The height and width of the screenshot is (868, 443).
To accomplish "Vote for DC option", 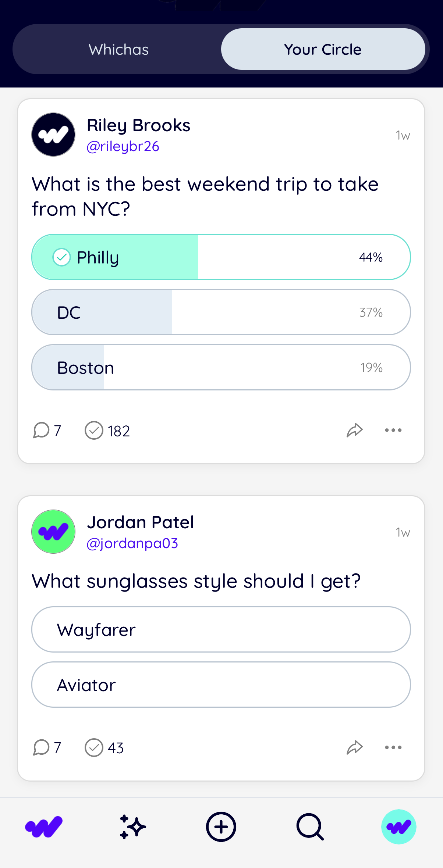I will pos(221,312).
